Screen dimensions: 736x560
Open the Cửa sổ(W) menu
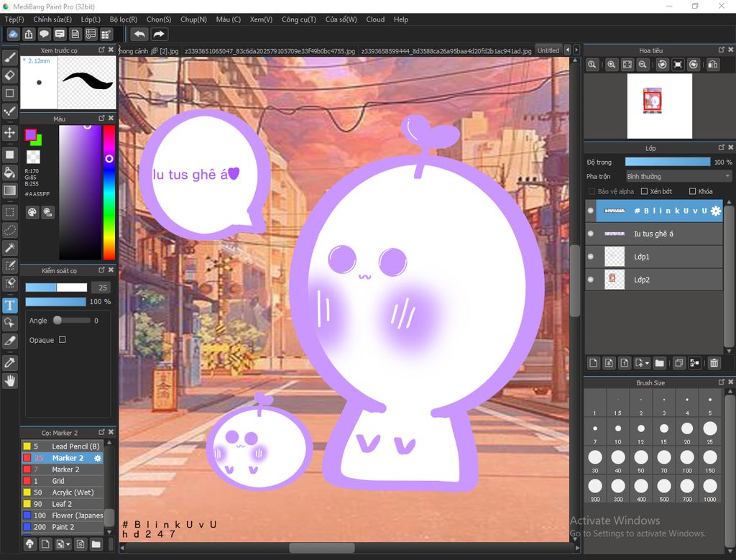click(x=341, y=19)
